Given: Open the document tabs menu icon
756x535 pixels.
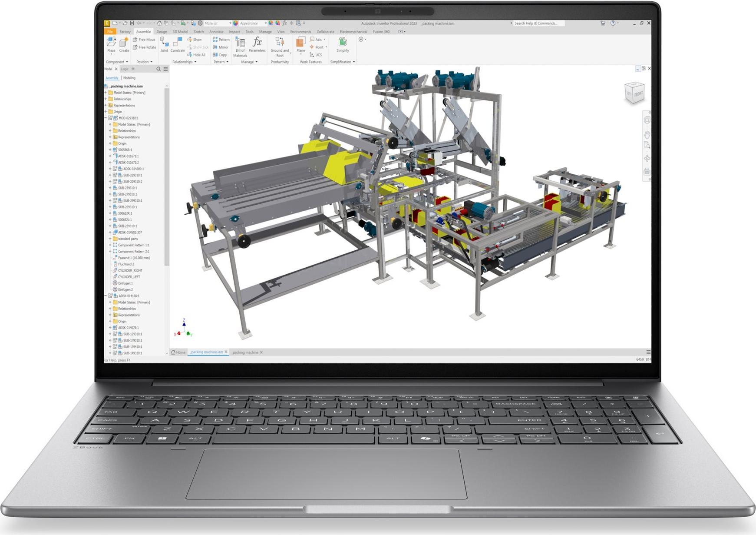Looking at the screenshot, I should click(x=648, y=352).
